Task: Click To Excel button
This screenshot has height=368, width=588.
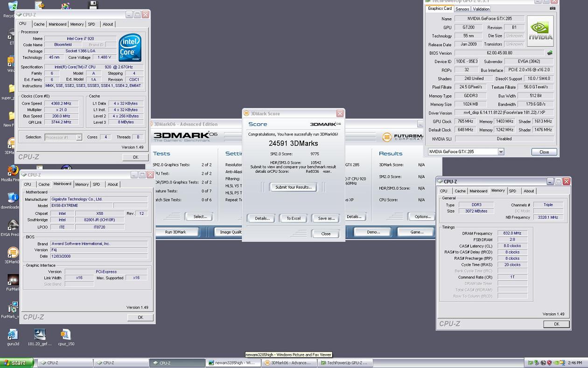Action: tap(294, 219)
